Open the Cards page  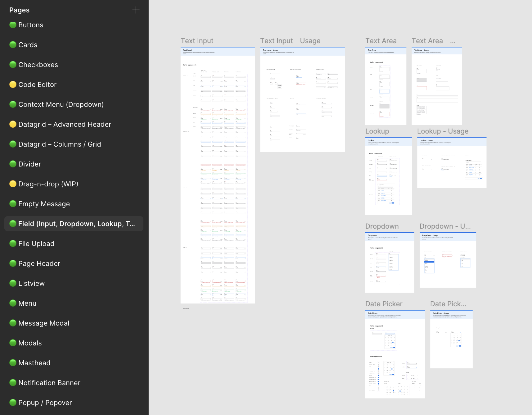coord(28,45)
